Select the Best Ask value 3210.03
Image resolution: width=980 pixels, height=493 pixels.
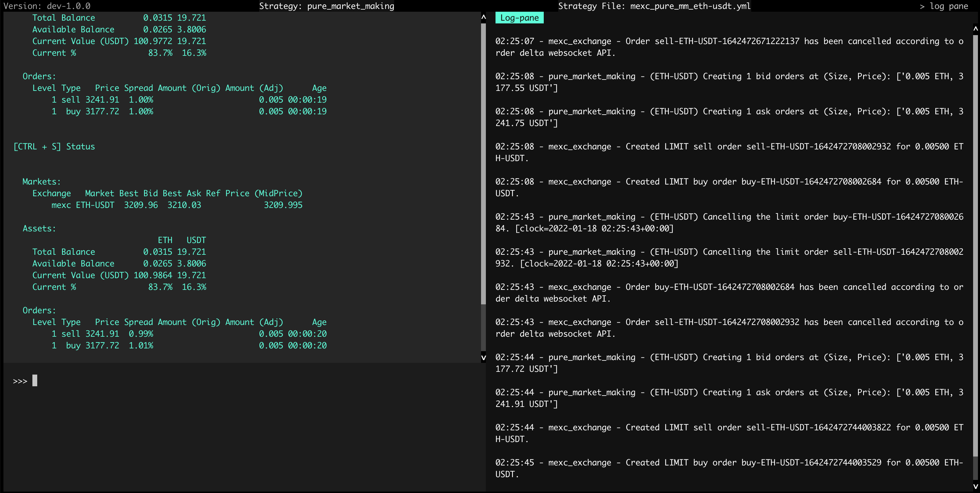click(184, 205)
